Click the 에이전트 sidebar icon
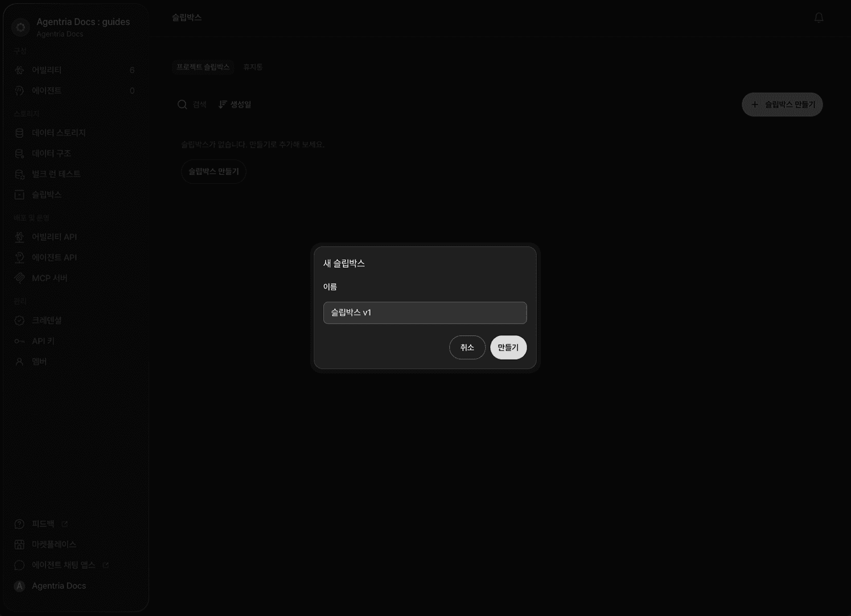Viewport: 851px width, 616px height. (19, 91)
